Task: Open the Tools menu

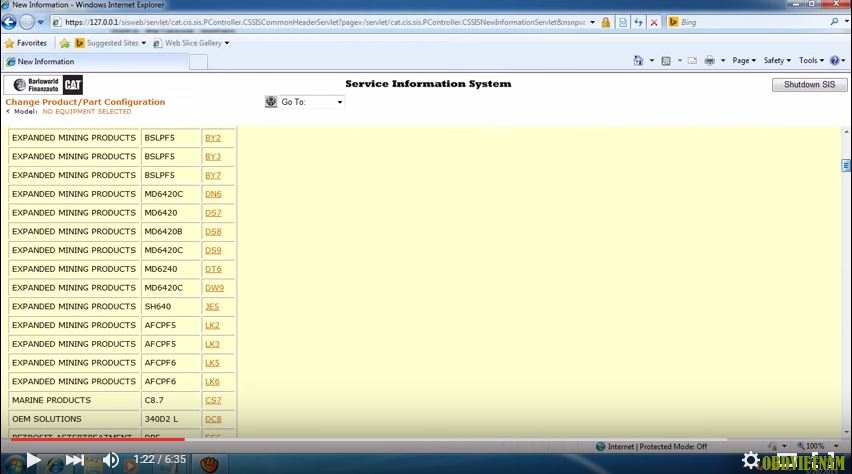Action: [x=811, y=61]
